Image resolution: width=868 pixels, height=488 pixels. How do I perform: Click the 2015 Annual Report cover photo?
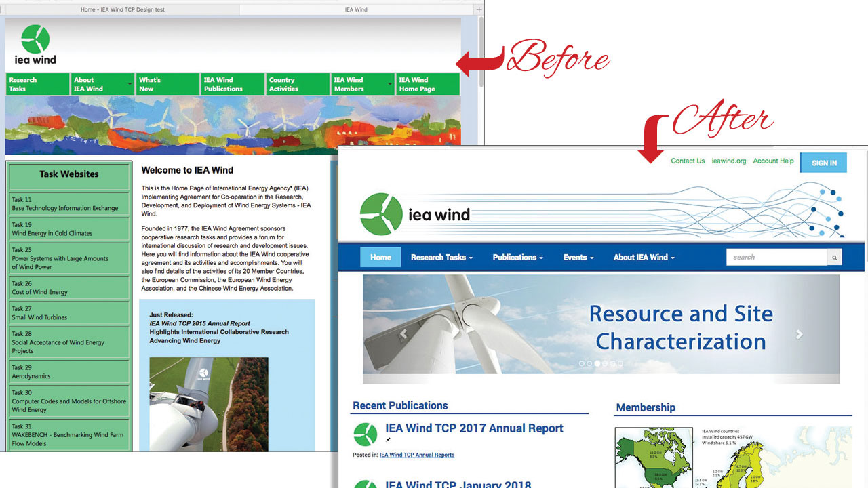tap(209, 404)
